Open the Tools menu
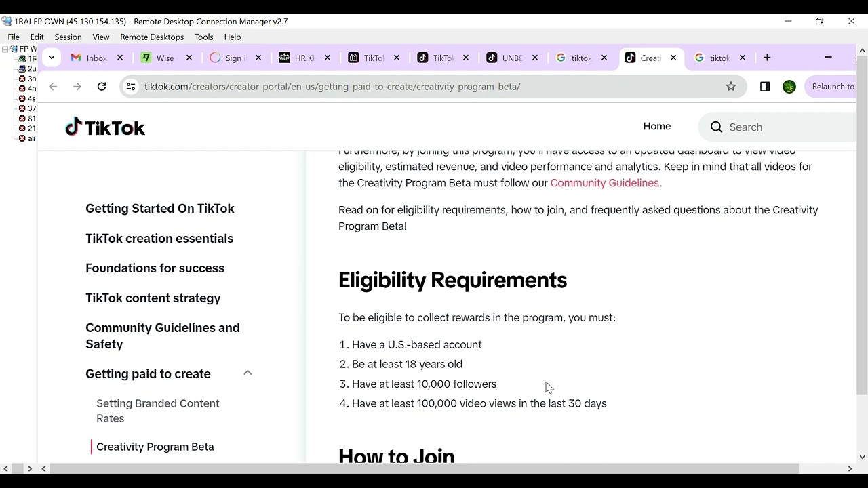Image resolution: width=868 pixels, height=488 pixels. point(204,37)
